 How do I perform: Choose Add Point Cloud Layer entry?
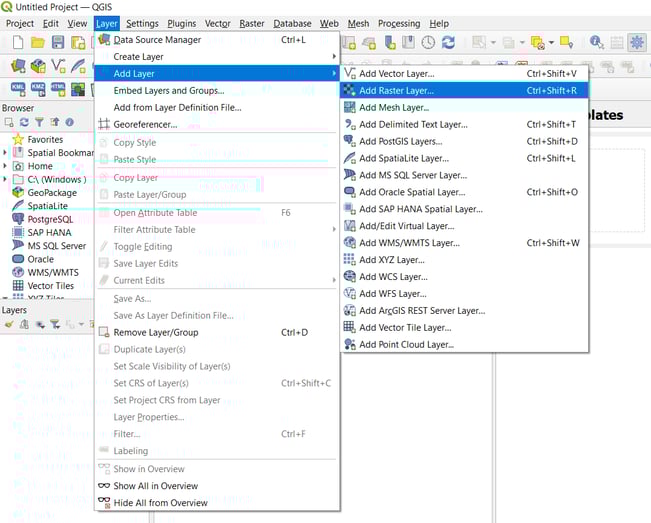coord(464,345)
